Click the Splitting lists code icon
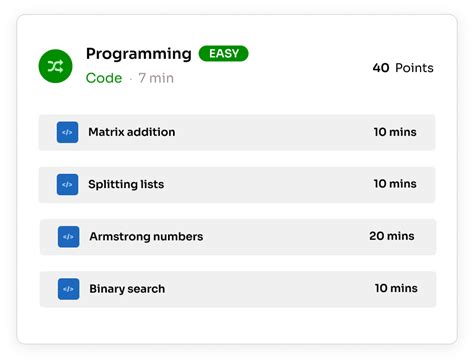The width and height of the screenshot is (474, 363). point(67,184)
